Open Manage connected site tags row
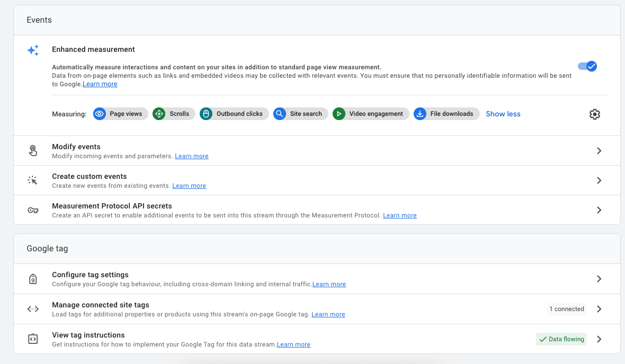The height and width of the screenshot is (364, 625). point(317,309)
